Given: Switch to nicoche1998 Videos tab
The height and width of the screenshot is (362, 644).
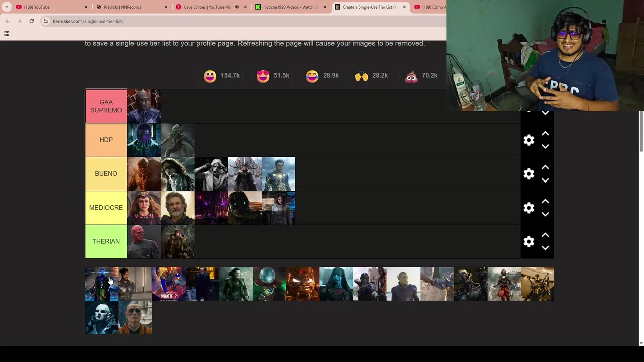Looking at the screenshot, I should [291, 7].
